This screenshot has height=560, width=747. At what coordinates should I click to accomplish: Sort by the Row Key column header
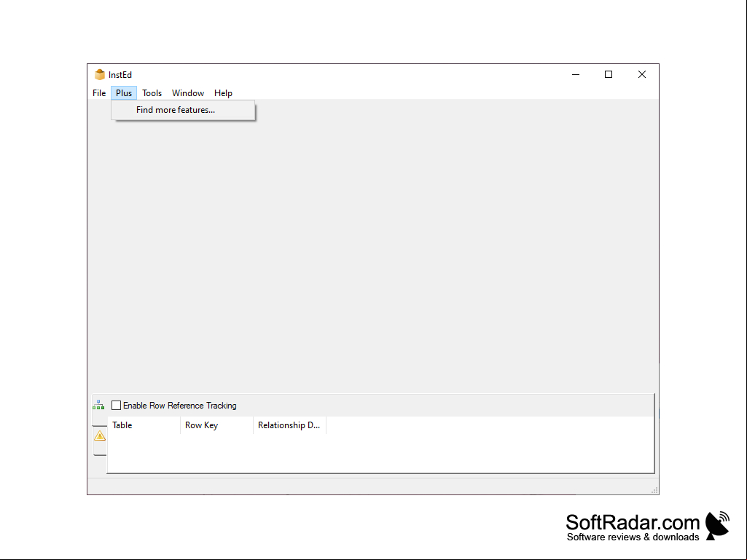click(216, 425)
